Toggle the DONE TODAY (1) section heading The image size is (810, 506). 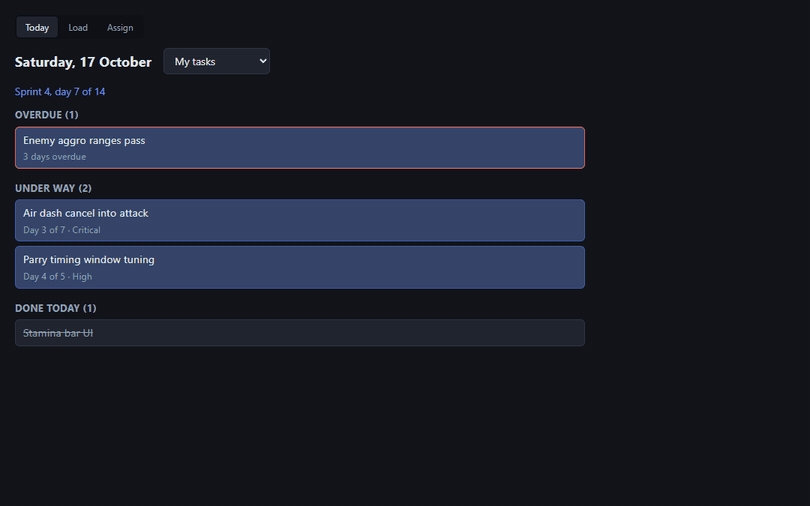pos(55,308)
